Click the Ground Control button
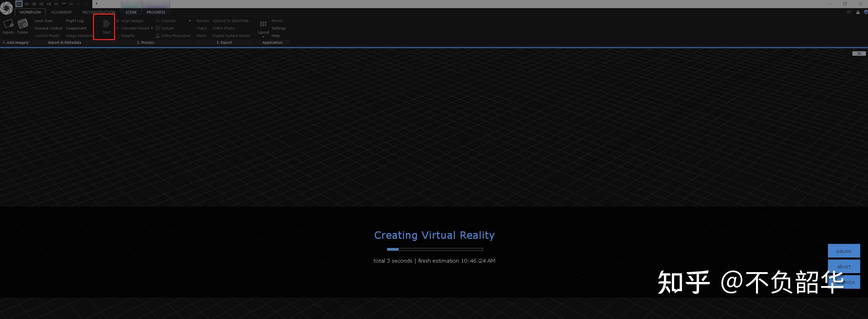 (49, 28)
